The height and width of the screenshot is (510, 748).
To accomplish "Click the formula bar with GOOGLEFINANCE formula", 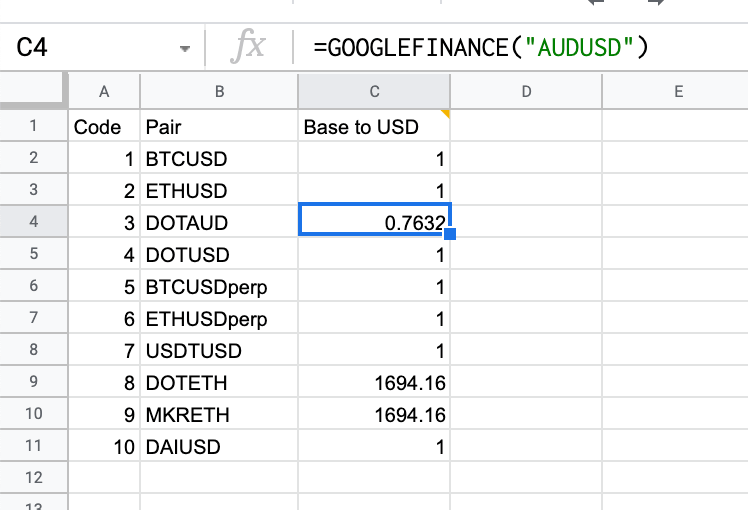I will click(x=520, y=47).
